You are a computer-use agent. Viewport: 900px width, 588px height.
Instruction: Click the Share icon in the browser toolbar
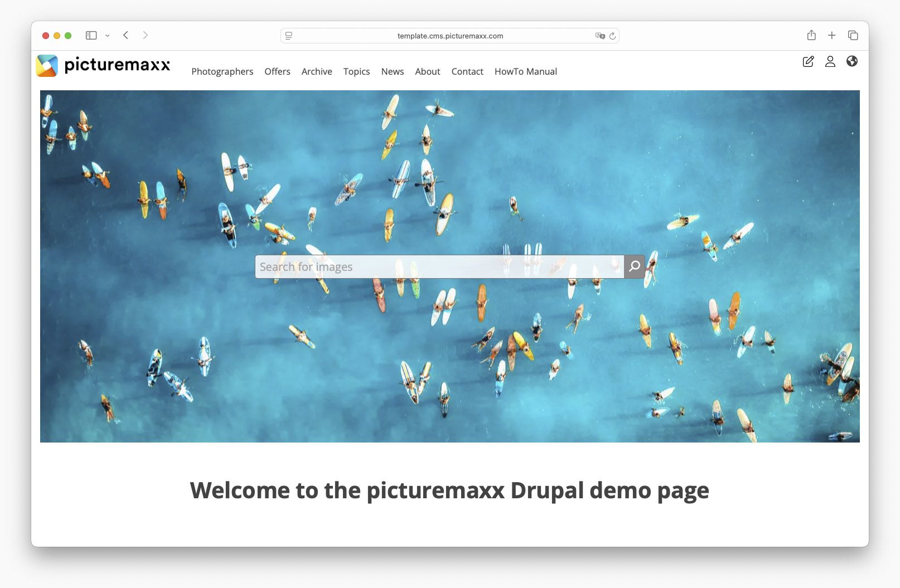[x=811, y=35]
